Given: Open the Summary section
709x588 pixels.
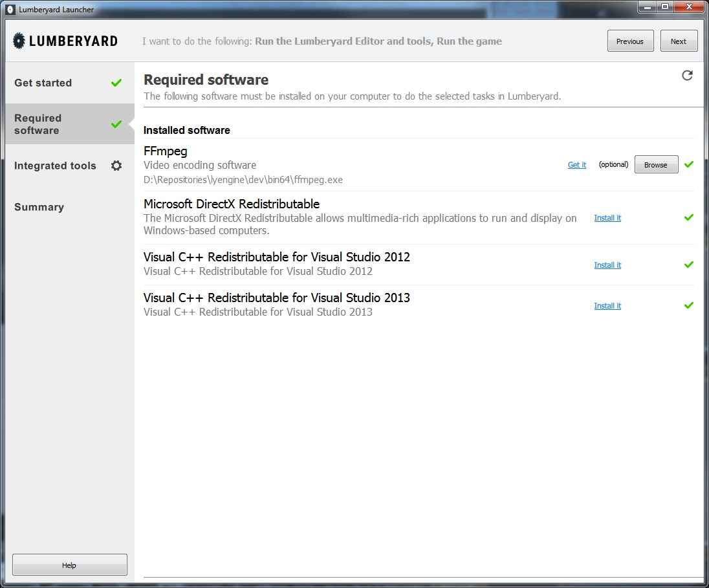Looking at the screenshot, I should (x=70, y=207).
